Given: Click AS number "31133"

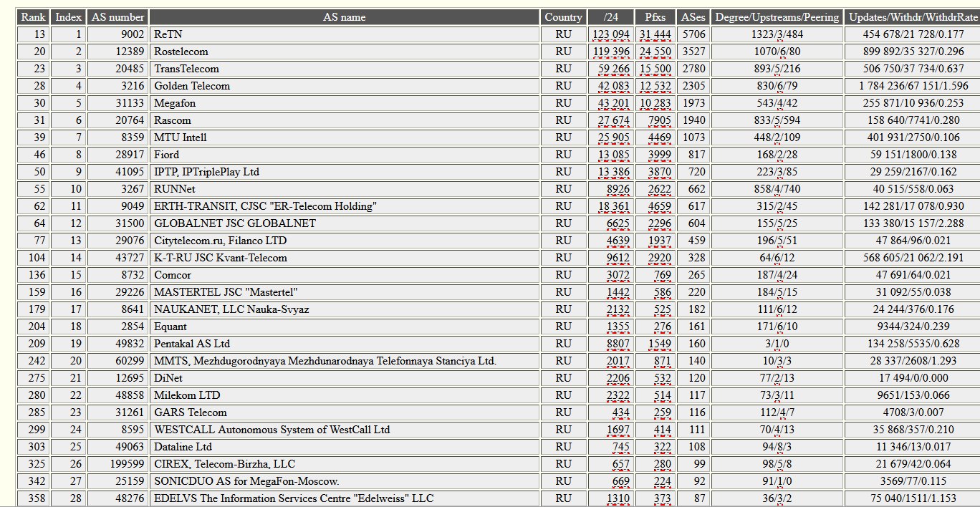Looking at the screenshot, I should click(130, 103).
